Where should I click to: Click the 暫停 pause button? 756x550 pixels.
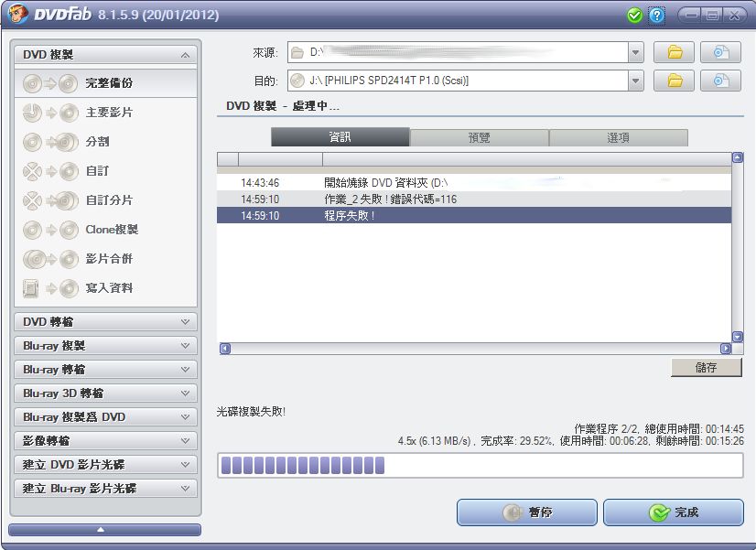(527, 512)
